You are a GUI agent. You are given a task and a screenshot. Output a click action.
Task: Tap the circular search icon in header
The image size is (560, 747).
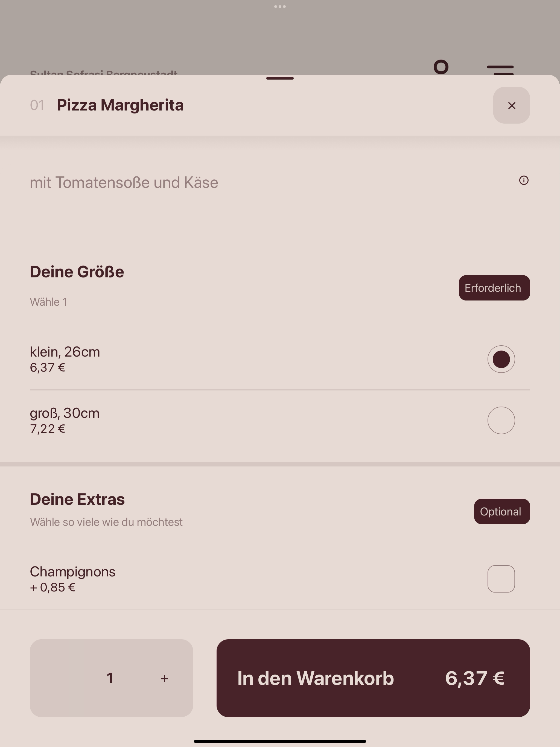[441, 67]
